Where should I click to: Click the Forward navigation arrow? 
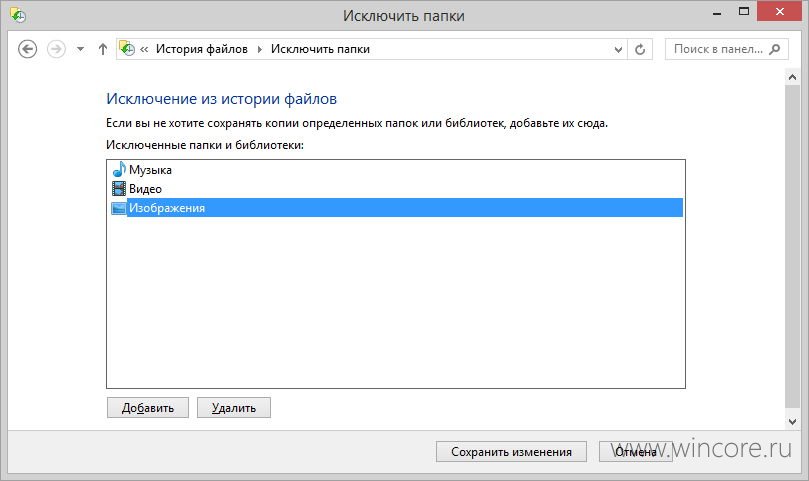(x=56, y=50)
